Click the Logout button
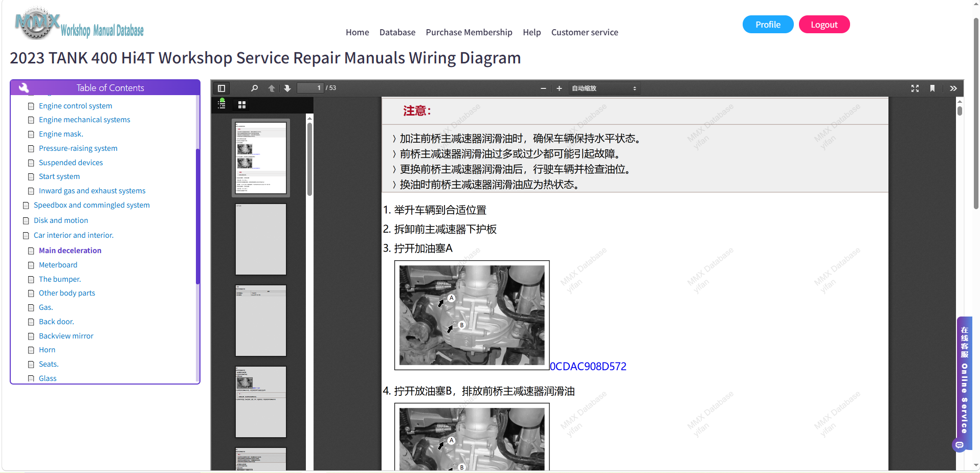The width and height of the screenshot is (980, 473). point(824,25)
